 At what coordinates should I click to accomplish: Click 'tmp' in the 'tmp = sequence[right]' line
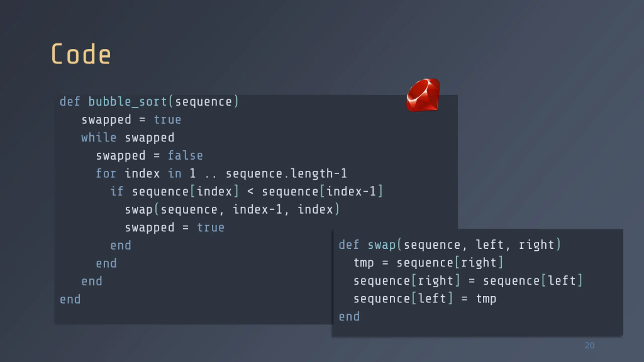point(364,263)
